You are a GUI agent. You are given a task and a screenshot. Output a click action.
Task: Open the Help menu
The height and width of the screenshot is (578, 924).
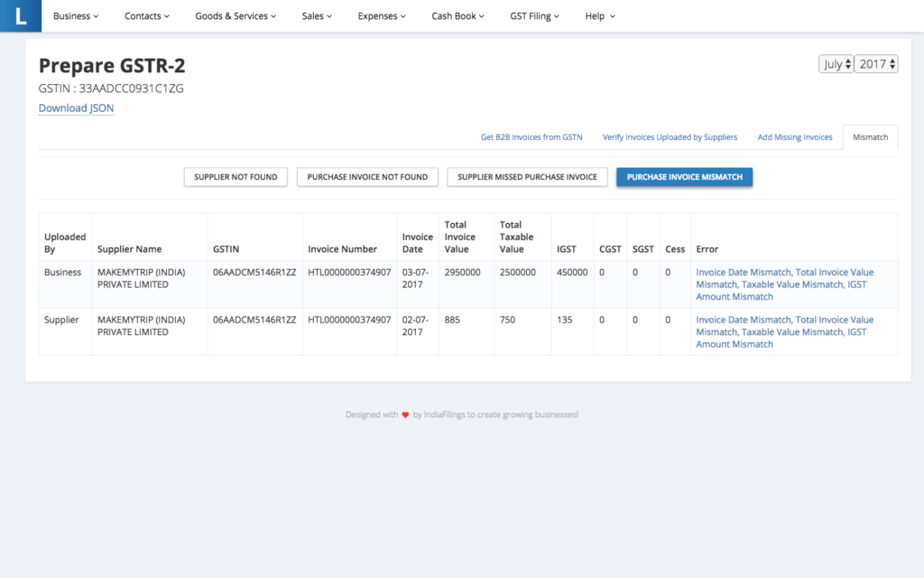tap(599, 15)
